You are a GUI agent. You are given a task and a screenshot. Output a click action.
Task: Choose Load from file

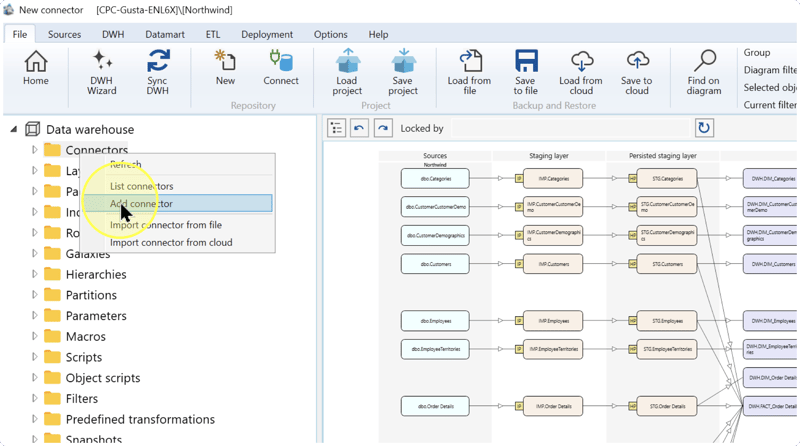pos(469,72)
